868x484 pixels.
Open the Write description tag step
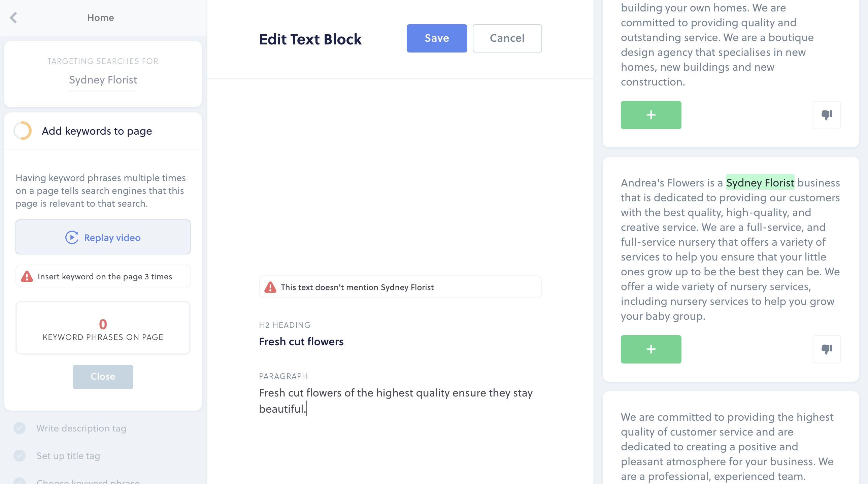(81, 428)
